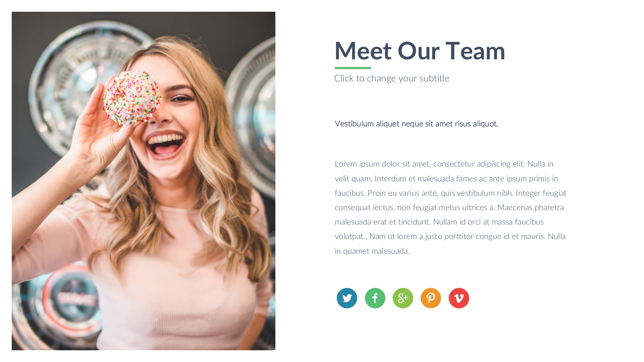644x362 pixels.
Task: Select the last line 'in quamet malesuada'
Action: coord(372,251)
